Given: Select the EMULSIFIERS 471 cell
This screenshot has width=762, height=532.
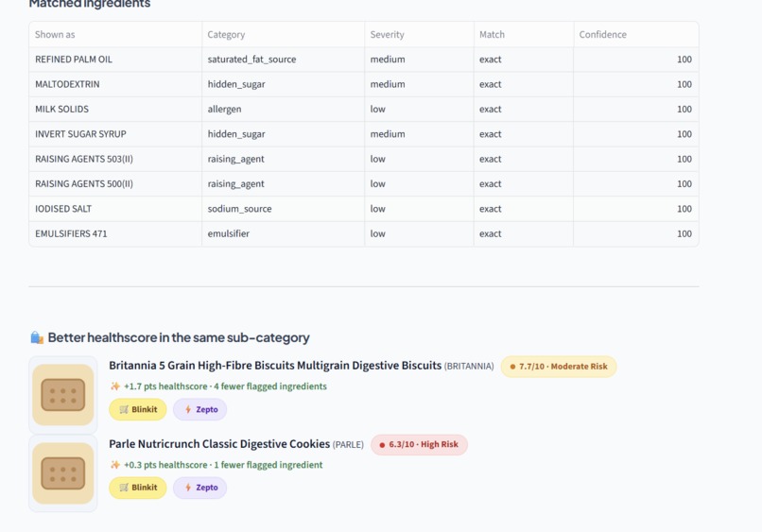Looking at the screenshot, I should pyautogui.click(x=115, y=233).
